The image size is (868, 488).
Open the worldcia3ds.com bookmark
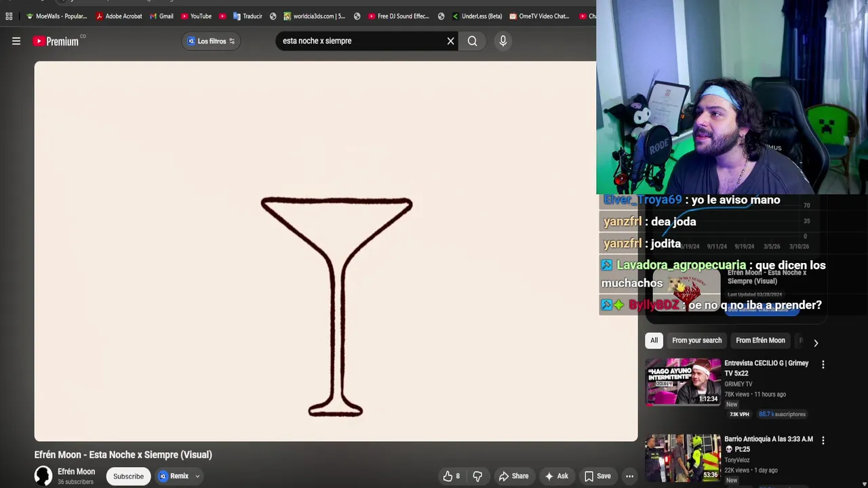click(x=314, y=16)
